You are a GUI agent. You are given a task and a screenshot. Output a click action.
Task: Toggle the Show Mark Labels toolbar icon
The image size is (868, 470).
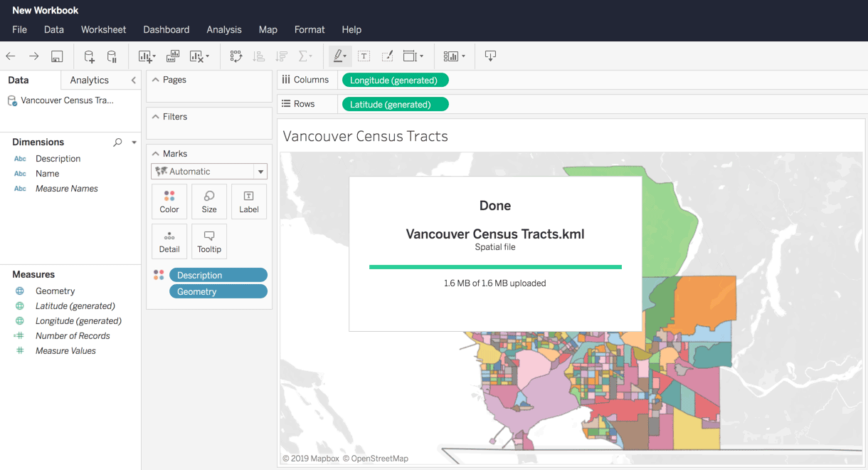[364, 56]
